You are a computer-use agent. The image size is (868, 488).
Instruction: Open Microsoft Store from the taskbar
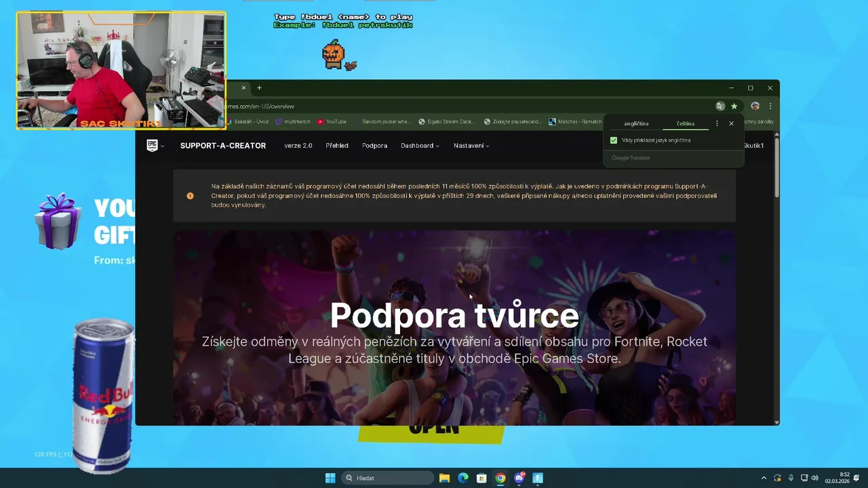(481, 478)
